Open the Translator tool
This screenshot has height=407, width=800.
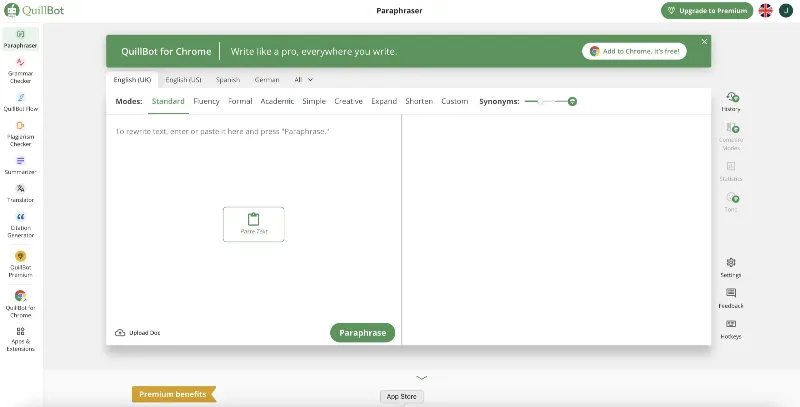point(20,192)
